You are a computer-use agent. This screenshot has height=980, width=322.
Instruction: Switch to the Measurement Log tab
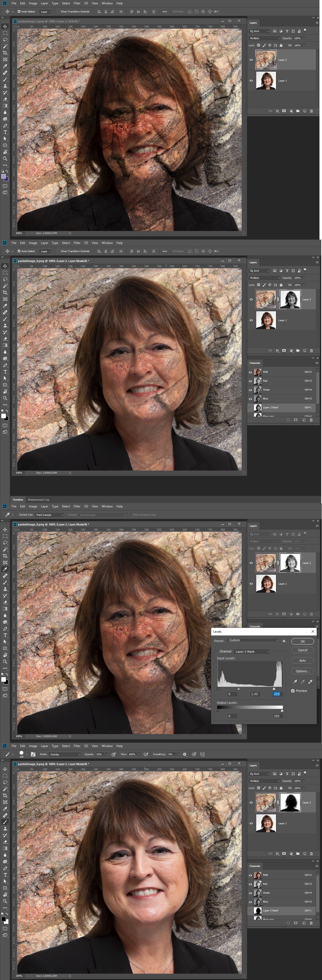[38, 500]
